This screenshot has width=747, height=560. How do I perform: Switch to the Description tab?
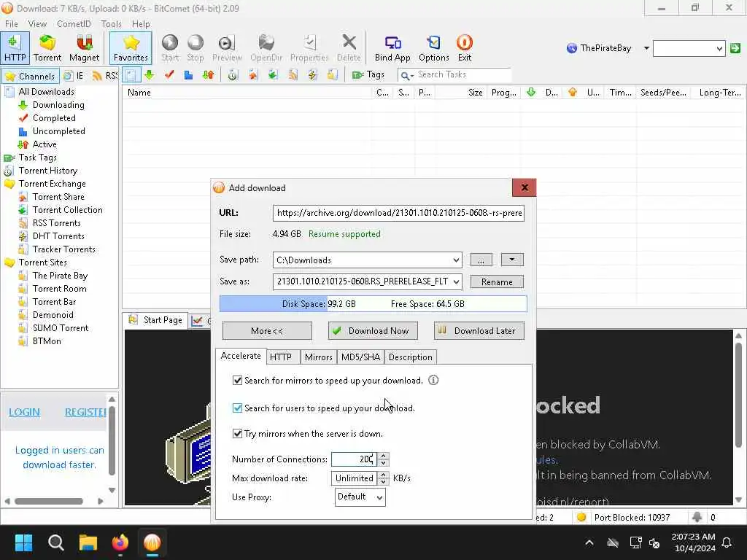(x=410, y=357)
